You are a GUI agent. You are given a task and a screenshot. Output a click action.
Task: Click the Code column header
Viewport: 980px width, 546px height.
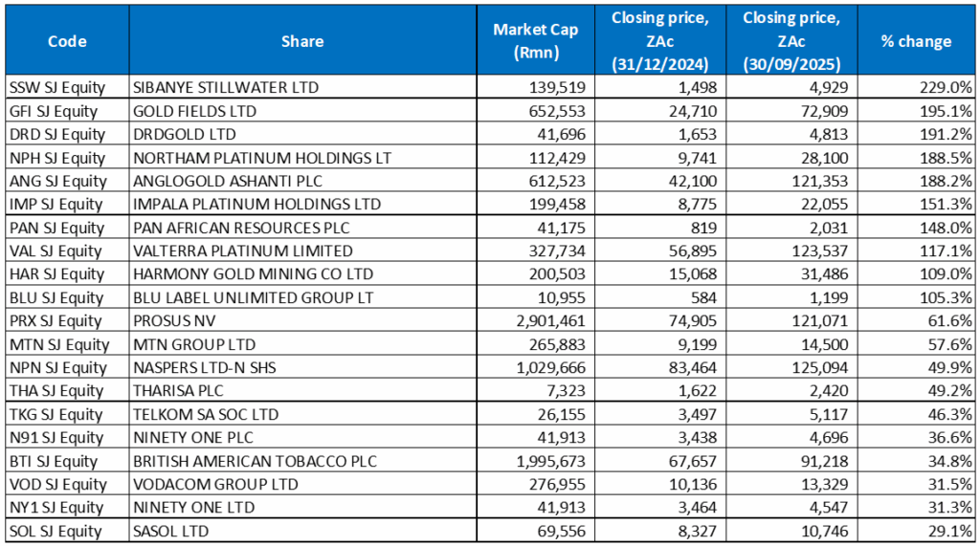click(67, 41)
